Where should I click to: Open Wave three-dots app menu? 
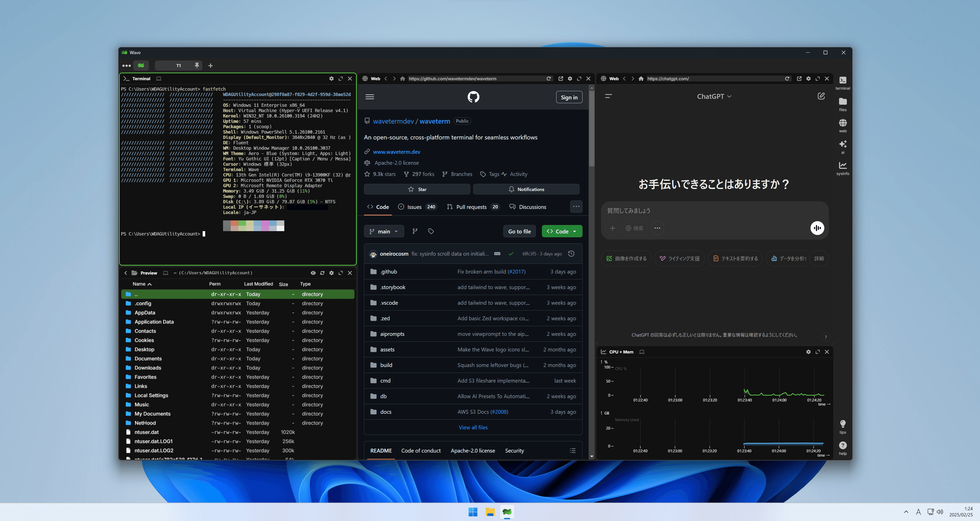[x=126, y=65]
